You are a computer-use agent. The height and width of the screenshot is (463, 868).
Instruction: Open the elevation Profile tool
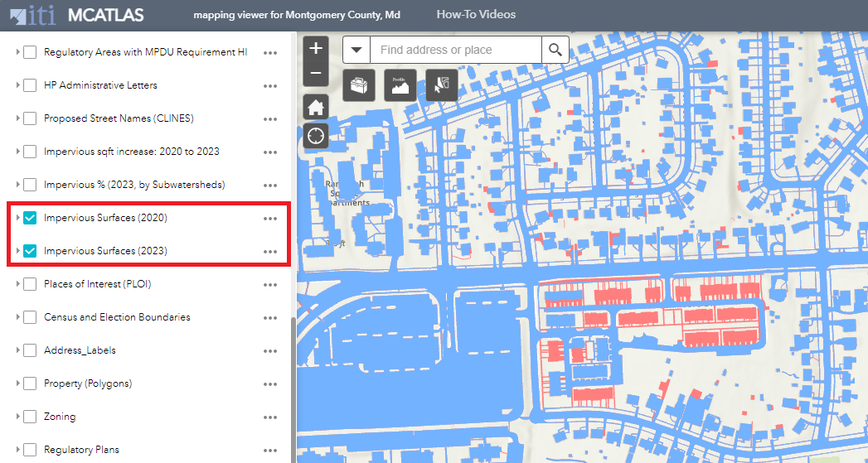coord(400,84)
